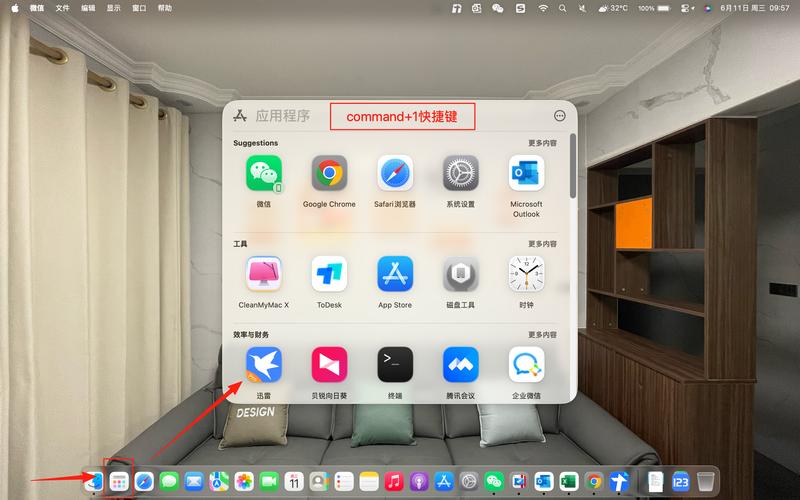This screenshot has height=500, width=800.
Task: Open the 窗口 menu in menu bar
Action: (x=139, y=8)
